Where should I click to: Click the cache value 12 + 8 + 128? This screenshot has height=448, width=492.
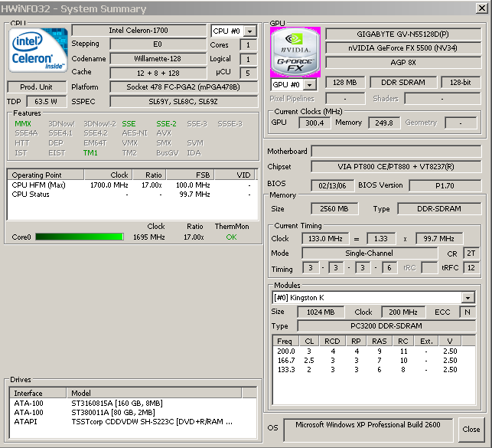(158, 74)
